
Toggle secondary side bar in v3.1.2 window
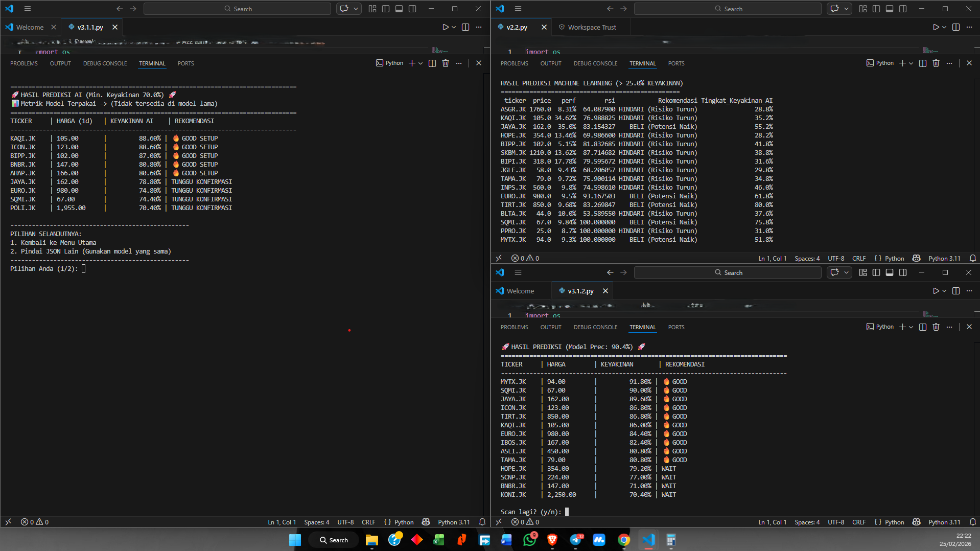pos(903,272)
